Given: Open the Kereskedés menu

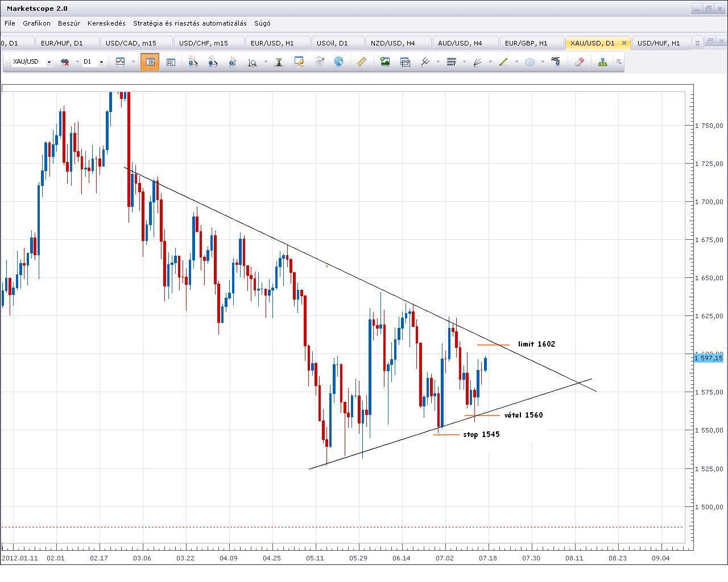Looking at the screenshot, I should [106, 23].
